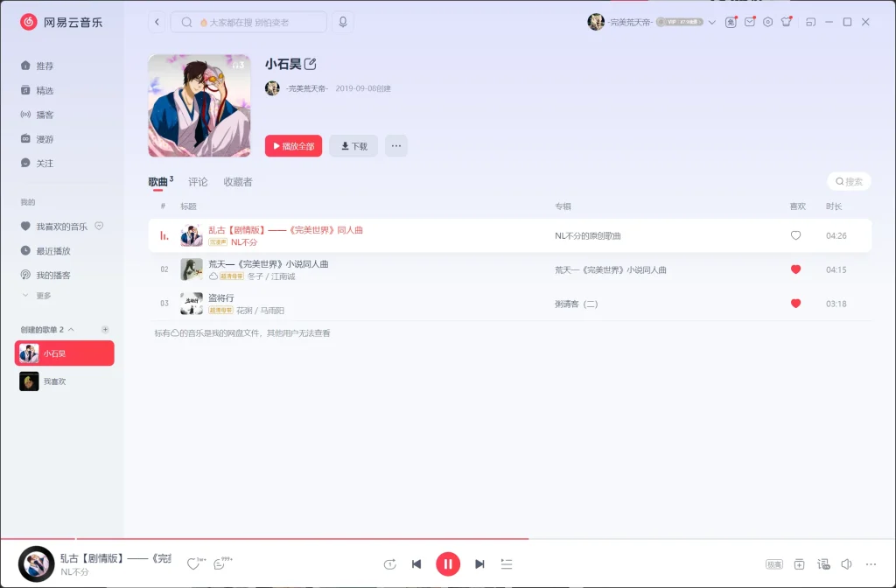Open the private messages icon in title bar
The image size is (896, 588).
coord(750,22)
